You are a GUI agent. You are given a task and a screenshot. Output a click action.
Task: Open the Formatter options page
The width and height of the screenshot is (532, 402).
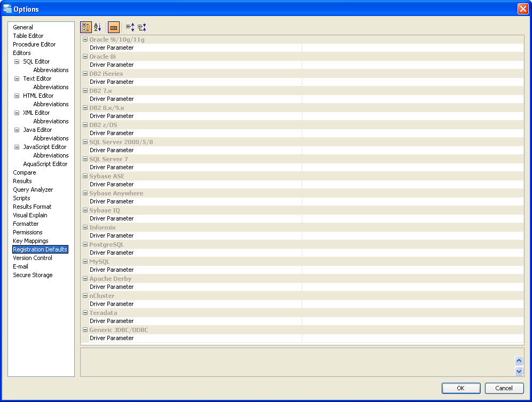[26, 224]
